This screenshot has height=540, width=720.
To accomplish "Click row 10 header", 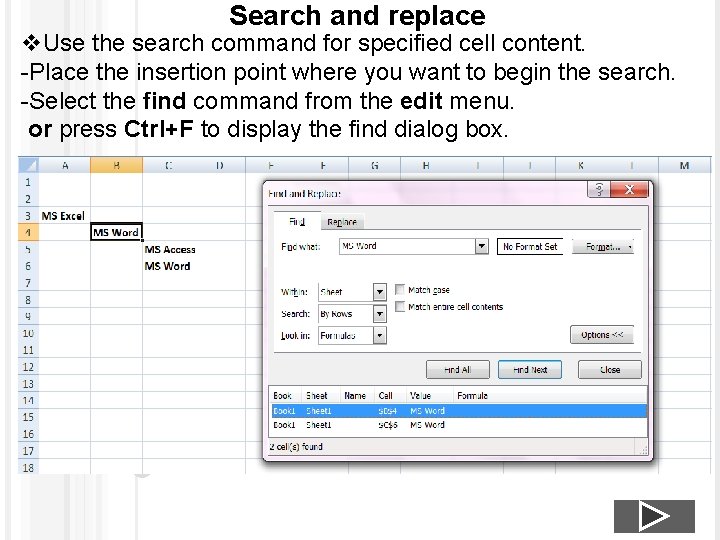I will click(x=28, y=333).
